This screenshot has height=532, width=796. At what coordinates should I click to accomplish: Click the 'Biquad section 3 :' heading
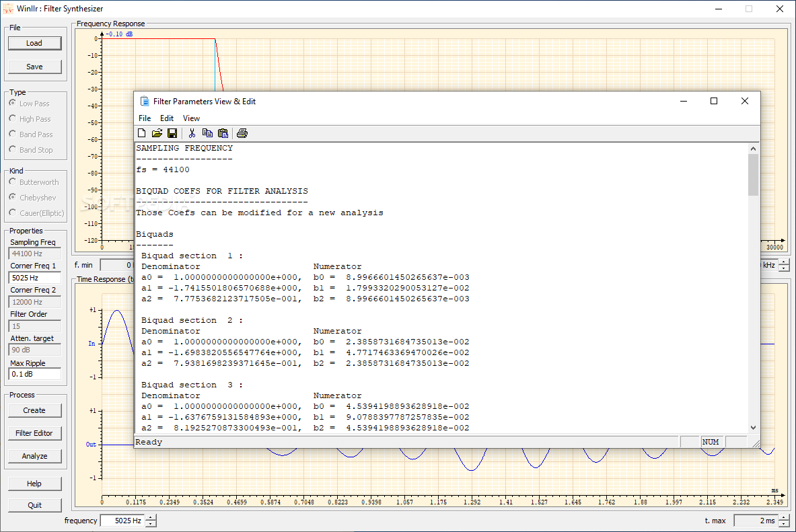(192, 385)
